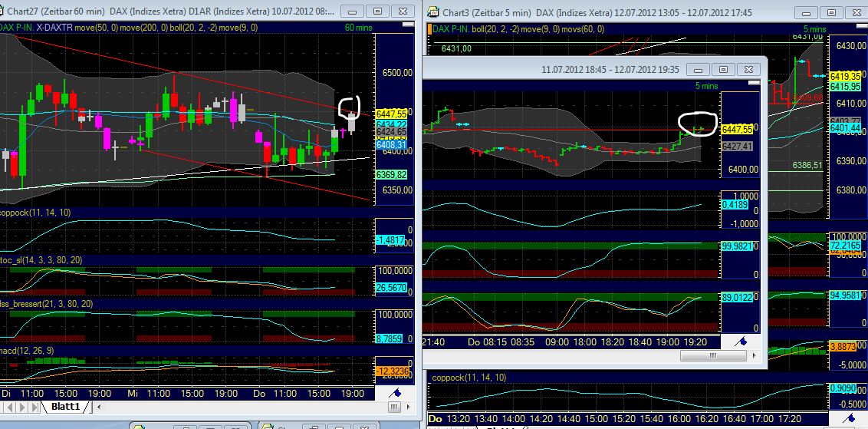Click the 0,4189 value tag in front chart

735,204
